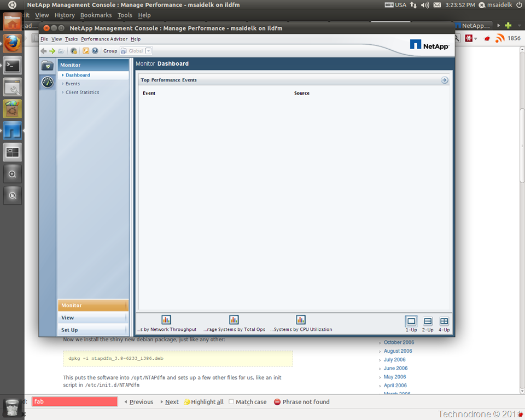Image resolution: width=525 pixels, height=420 pixels.
Task: Open the wrench settings launcher icon
Action: click(12, 87)
